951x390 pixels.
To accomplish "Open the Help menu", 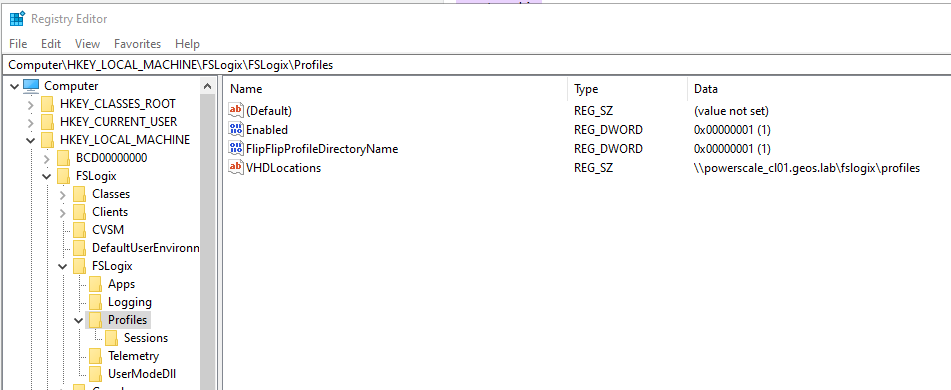I will point(187,44).
